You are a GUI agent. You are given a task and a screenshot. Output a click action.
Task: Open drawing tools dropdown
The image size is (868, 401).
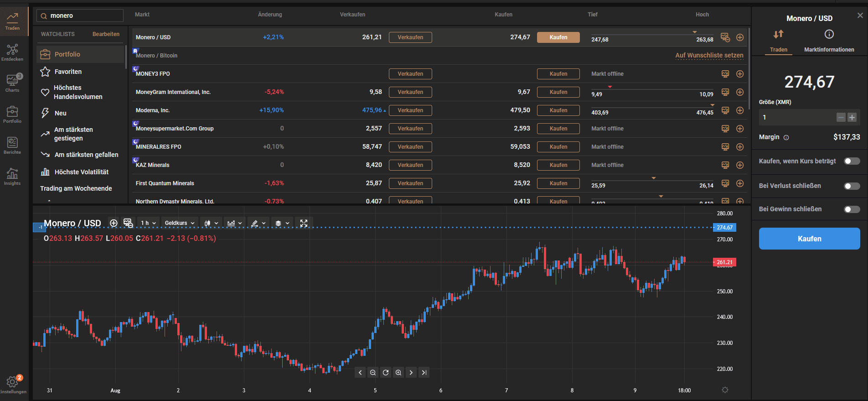click(258, 223)
